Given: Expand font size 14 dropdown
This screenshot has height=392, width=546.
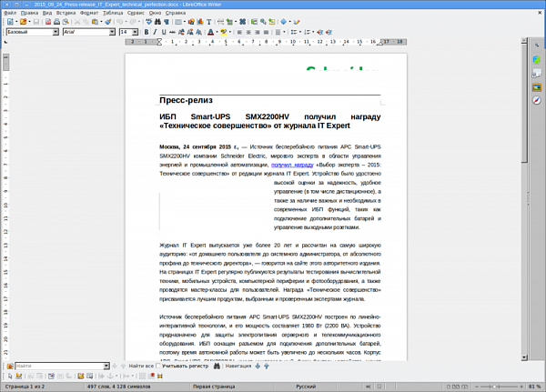Looking at the screenshot, I should tap(135, 32).
